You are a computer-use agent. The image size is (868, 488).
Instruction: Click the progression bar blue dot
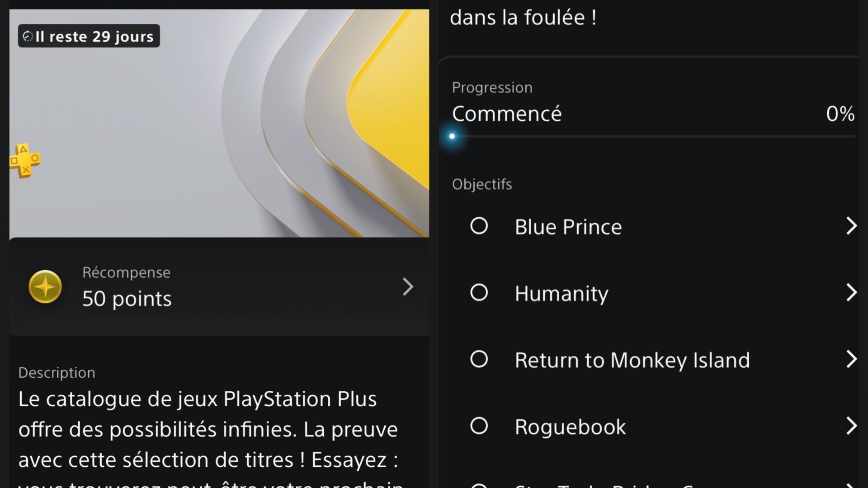(x=452, y=136)
